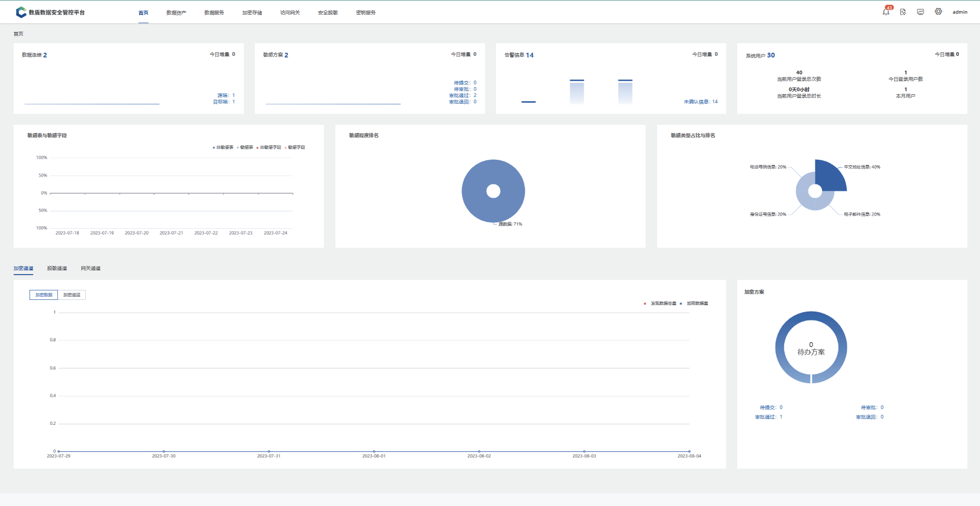Viewport: 980px width, 506px height.
Task: Toggle 敏感字段 legend item
Action: click(x=295, y=148)
